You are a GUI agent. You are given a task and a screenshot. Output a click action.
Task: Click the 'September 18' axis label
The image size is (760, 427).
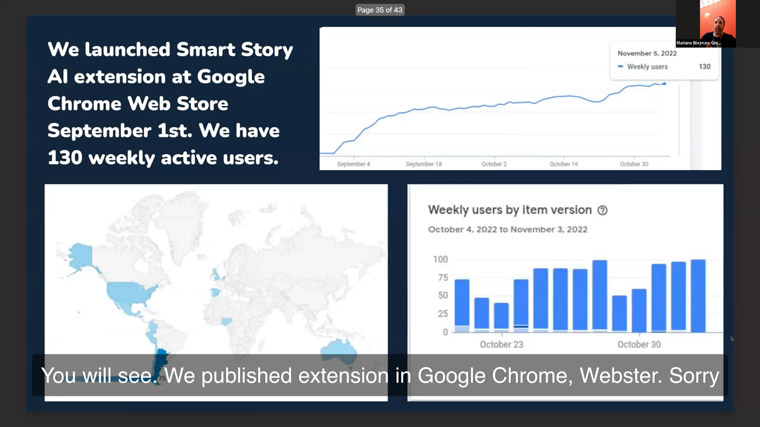pyautogui.click(x=424, y=164)
